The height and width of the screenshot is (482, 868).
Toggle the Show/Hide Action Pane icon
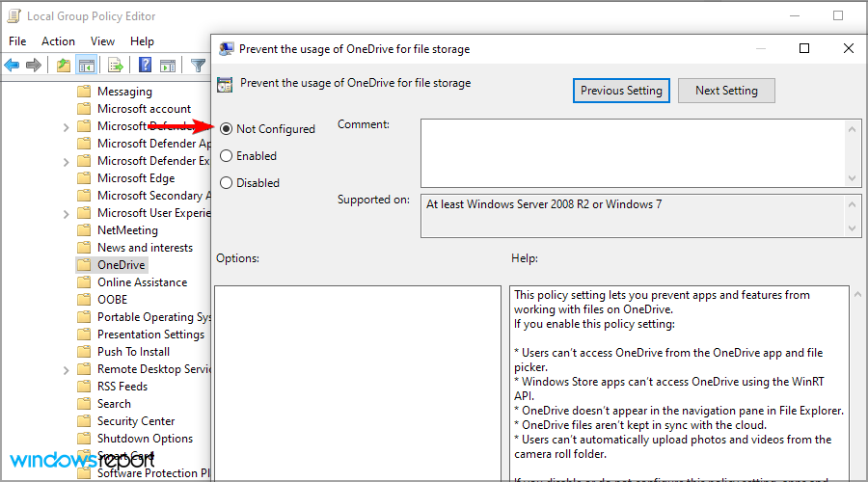point(168,66)
